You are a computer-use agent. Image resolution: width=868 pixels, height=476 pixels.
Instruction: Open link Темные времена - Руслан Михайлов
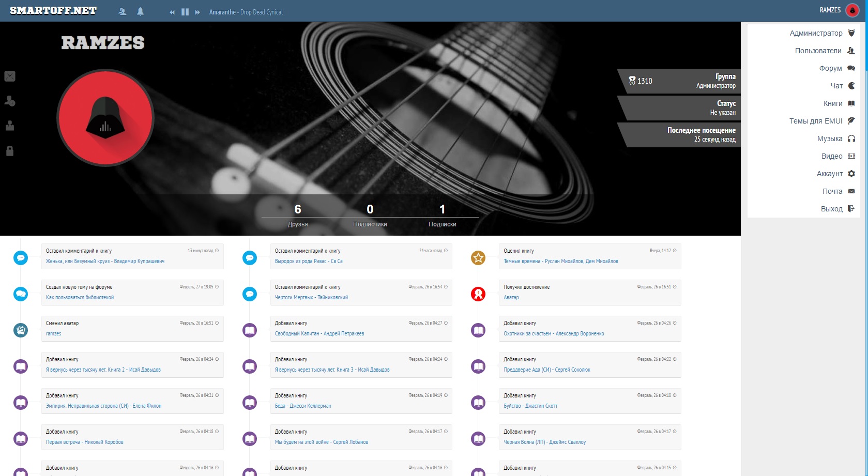coord(561,262)
